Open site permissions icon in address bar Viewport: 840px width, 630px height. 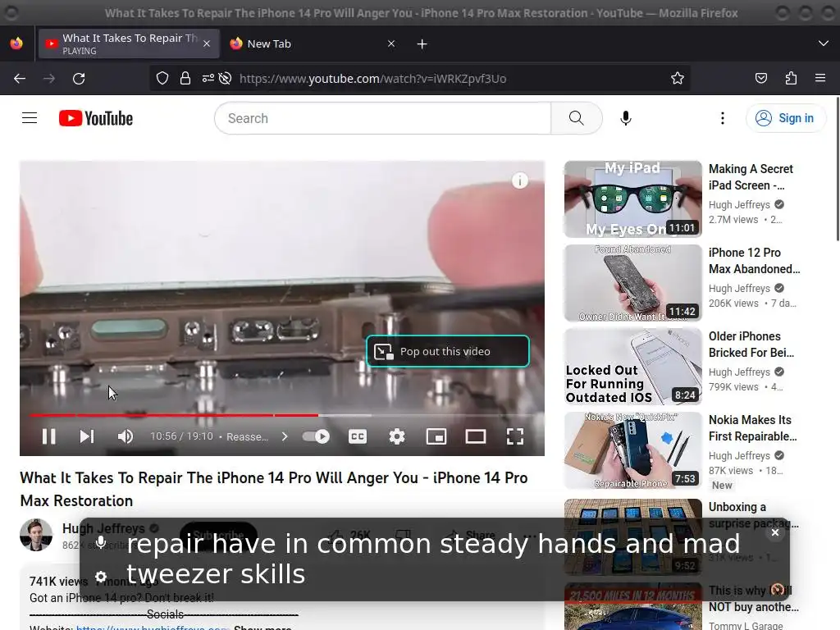click(208, 78)
